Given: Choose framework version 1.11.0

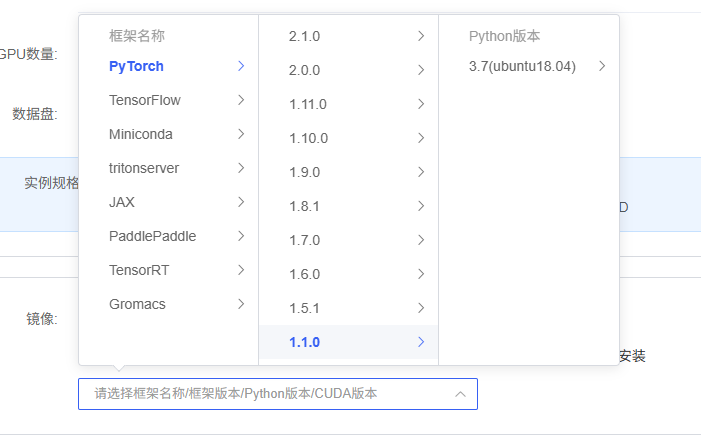Looking at the screenshot, I should tap(348, 104).
